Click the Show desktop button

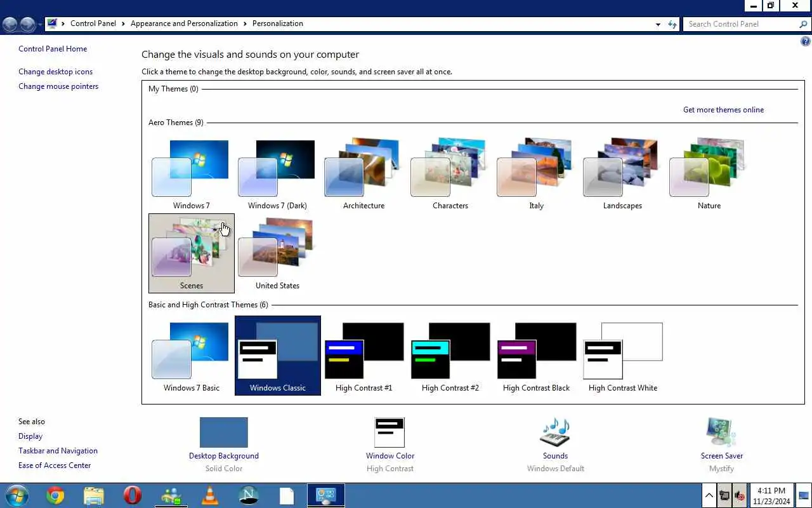[804, 495]
